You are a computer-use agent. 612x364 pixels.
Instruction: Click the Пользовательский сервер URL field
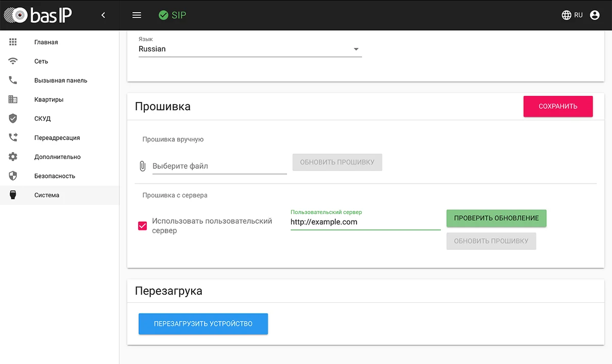(x=365, y=222)
